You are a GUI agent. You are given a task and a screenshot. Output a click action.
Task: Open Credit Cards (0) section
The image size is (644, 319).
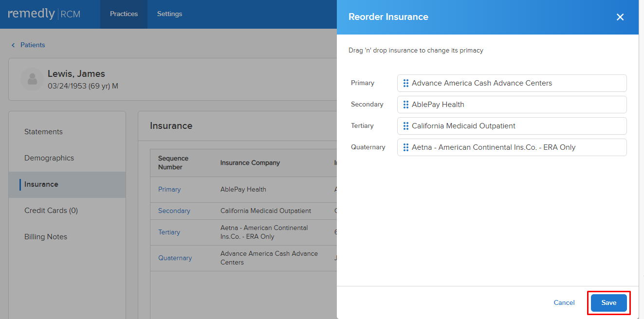coord(67,211)
